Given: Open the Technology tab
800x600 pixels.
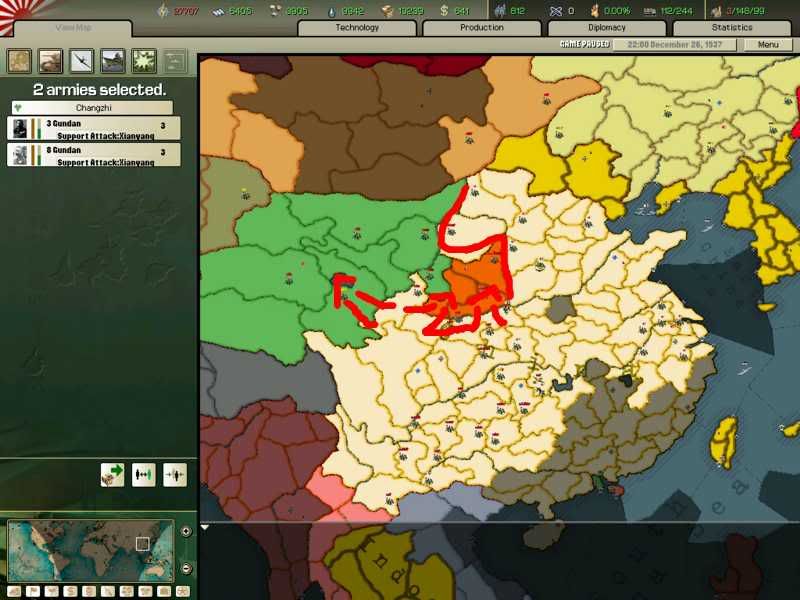Looking at the screenshot, I should (357, 28).
